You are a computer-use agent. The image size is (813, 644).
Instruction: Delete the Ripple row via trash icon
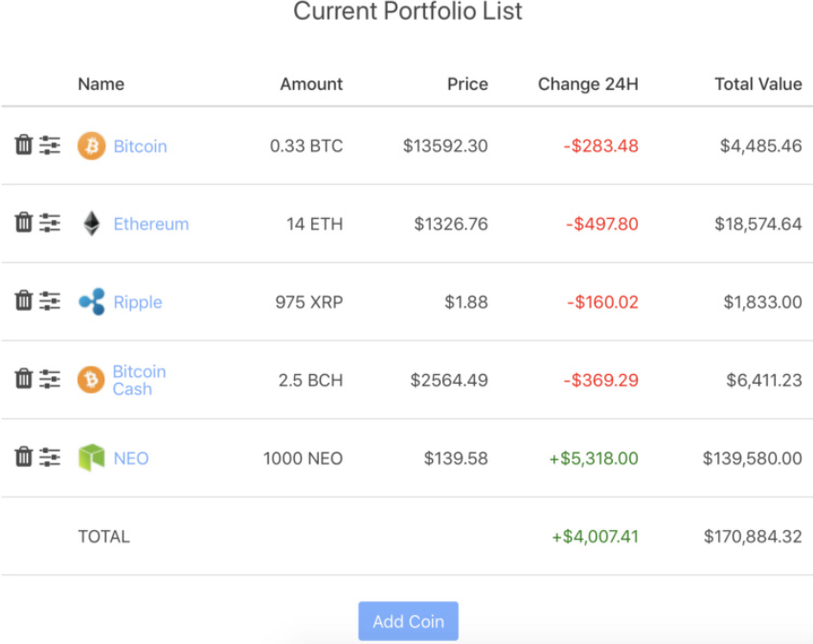23,300
